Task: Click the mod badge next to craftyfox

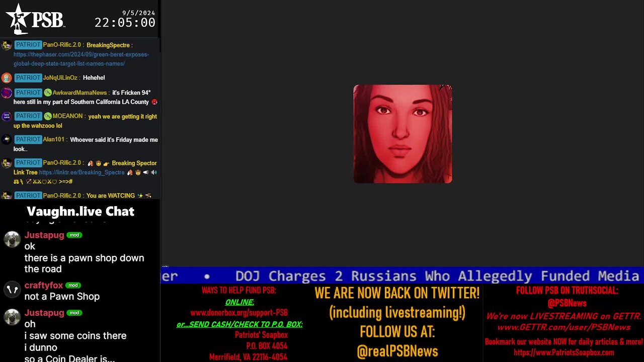Action: click(x=73, y=285)
